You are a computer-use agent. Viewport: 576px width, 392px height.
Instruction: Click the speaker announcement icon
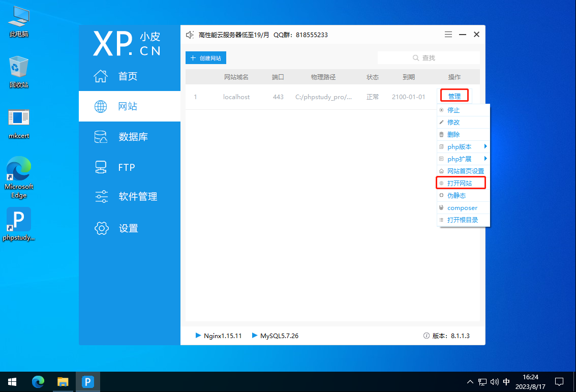190,35
